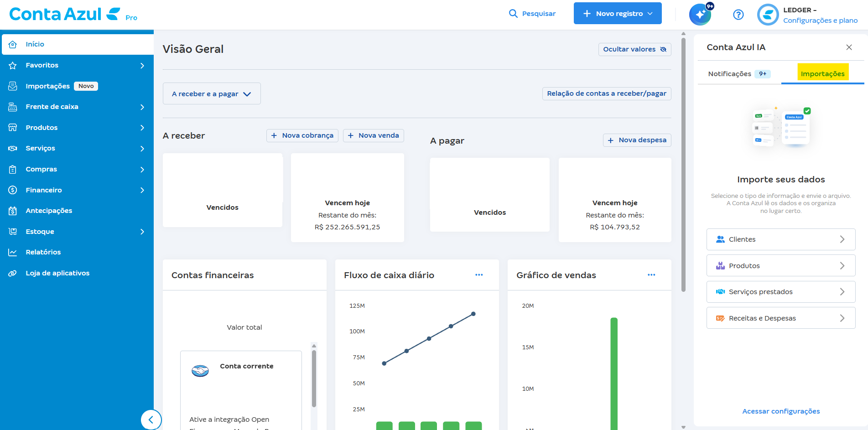Open the Conta Azul IA sparkle icon
This screenshot has width=868, height=430.
click(x=700, y=15)
